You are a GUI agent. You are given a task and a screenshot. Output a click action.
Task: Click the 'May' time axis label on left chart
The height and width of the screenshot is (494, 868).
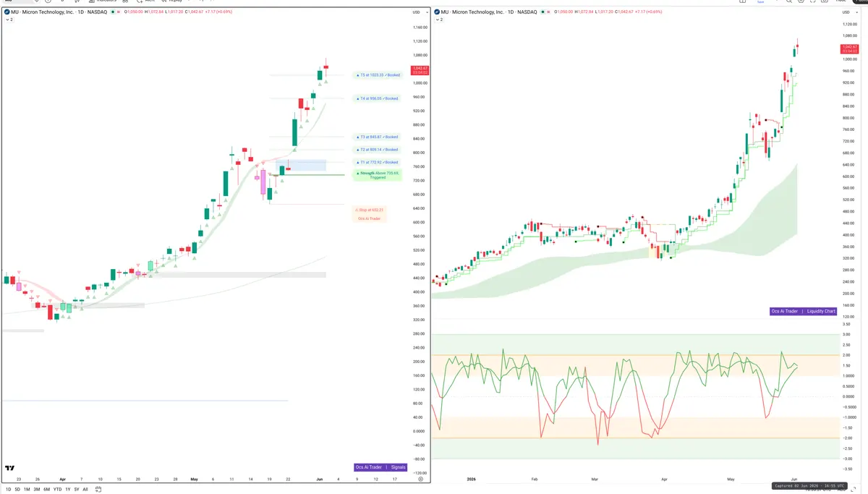193,479
